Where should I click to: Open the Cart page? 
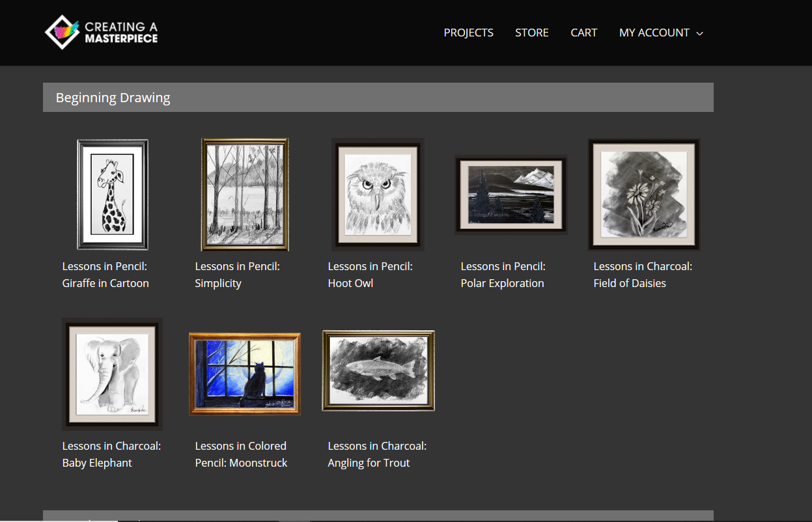coord(583,33)
